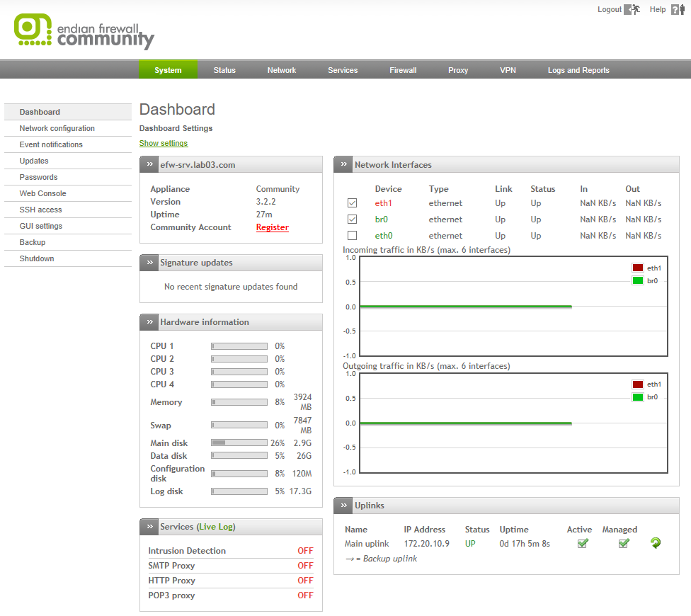Image resolution: width=691 pixels, height=616 pixels.
Task: Click the Show settings link
Action: pyautogui.click(x=164, y=143)
